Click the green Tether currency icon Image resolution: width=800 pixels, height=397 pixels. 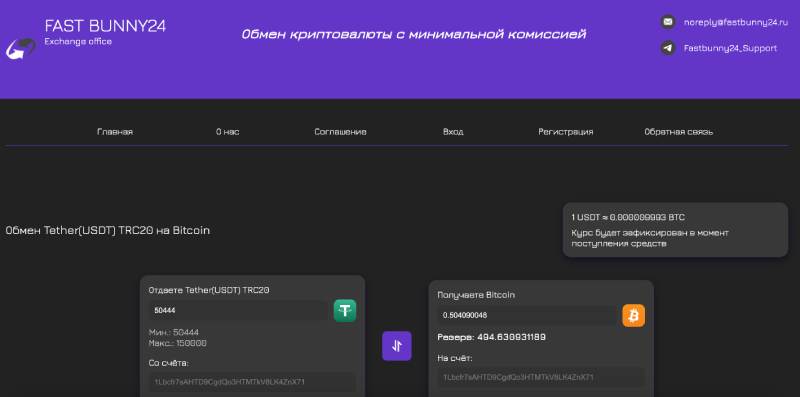click(x=345, y=310)
